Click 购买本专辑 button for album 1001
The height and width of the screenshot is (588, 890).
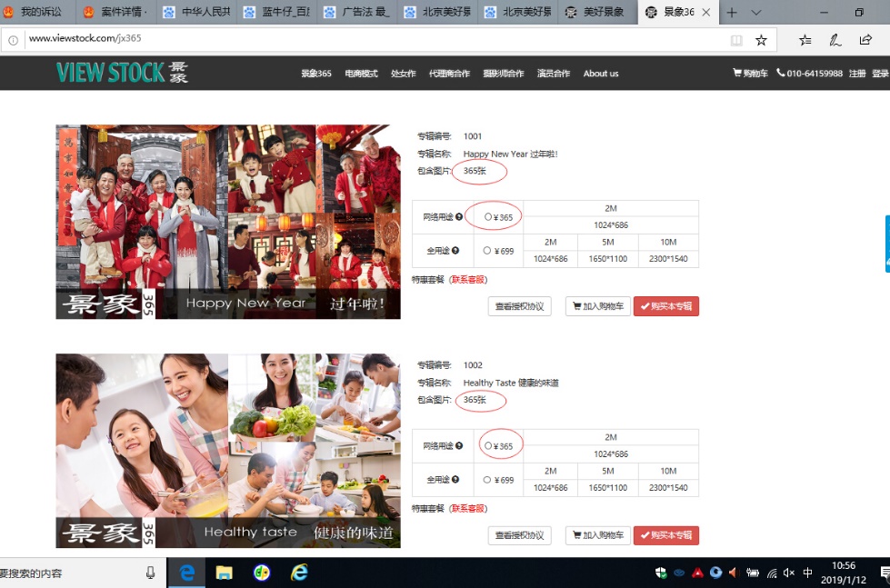click(665, 306)
